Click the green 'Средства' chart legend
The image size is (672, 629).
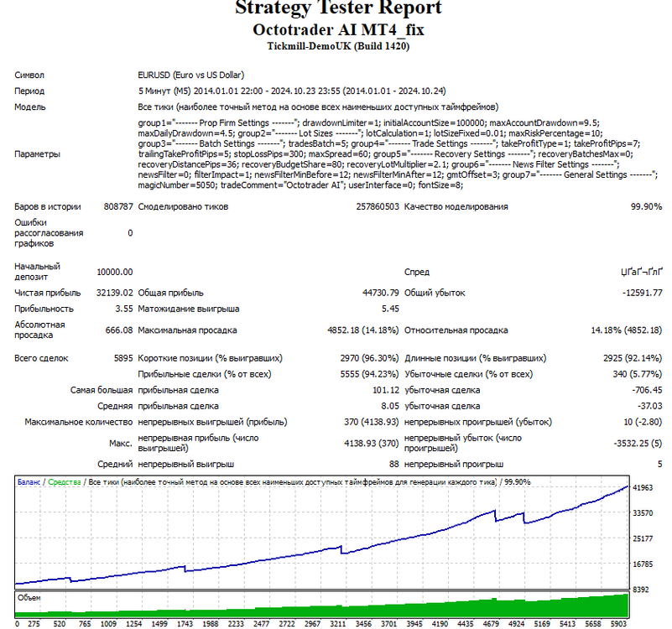click(65, 482)
